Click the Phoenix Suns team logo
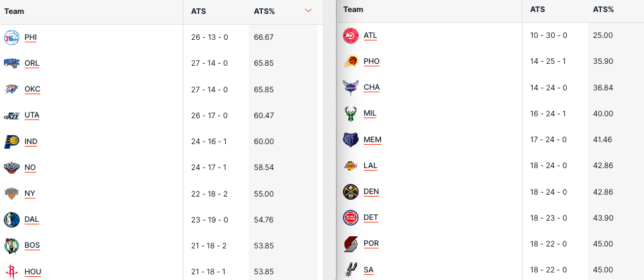 pos(350,61)
